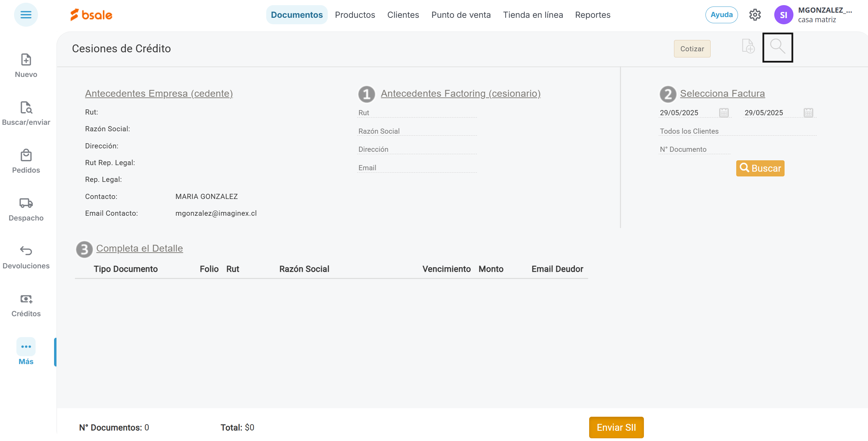Image resolution: width=868 pixels, height=441 pixels.
Task: Click the Enviar SII button
Action: pyautogui.click(x=616, y=427)
